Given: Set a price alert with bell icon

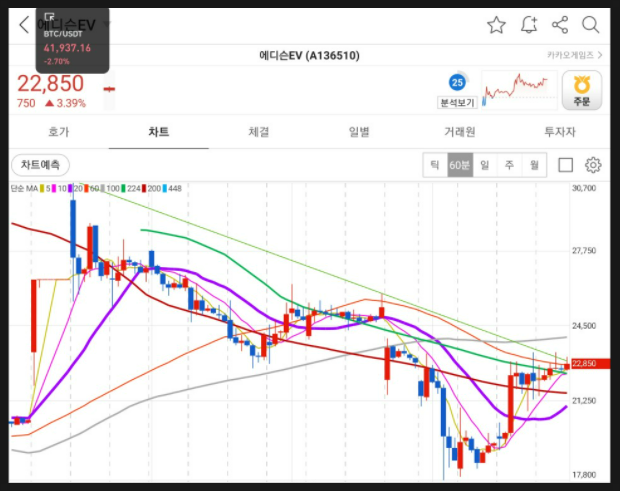Looking at the screenshot, I should 529,25.
